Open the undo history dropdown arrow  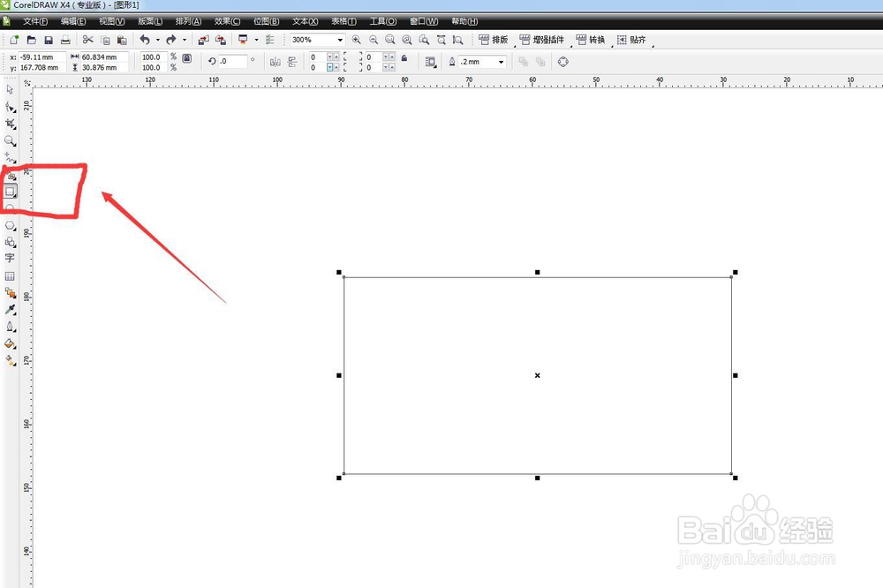point(158,40)
